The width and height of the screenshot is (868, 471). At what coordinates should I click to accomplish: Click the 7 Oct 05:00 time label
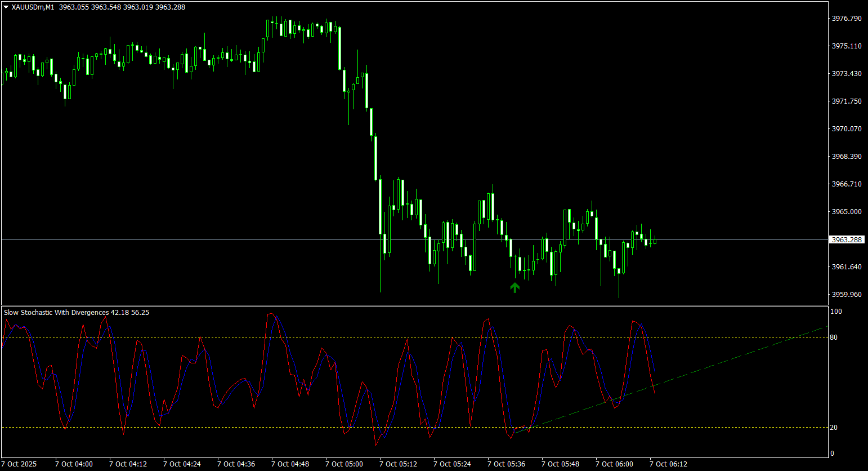(344, 464)
